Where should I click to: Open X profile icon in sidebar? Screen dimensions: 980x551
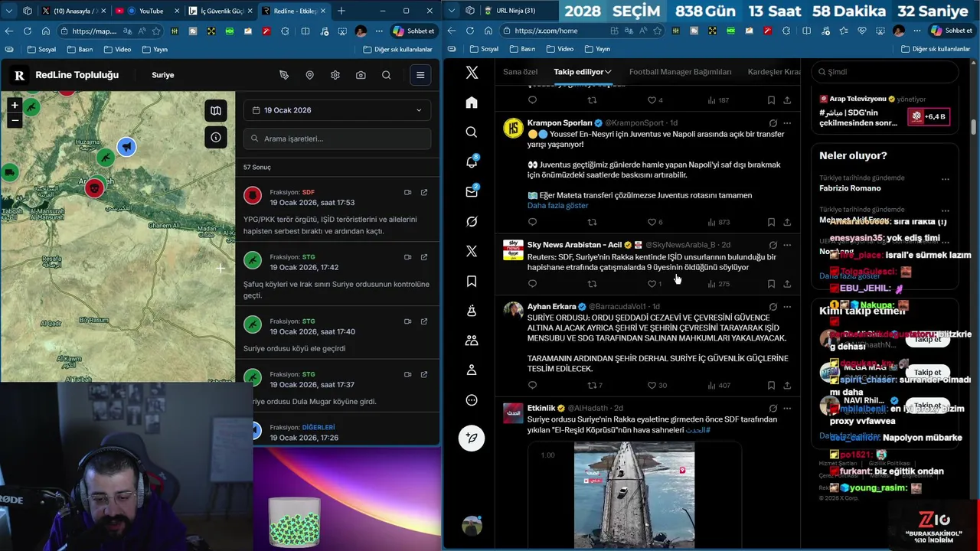click(x=472, y=370)
